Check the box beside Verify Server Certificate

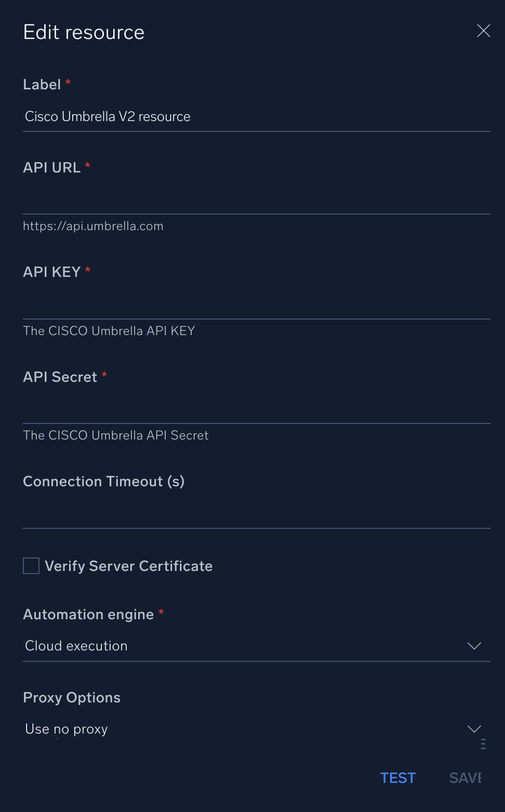coord(31,566)
